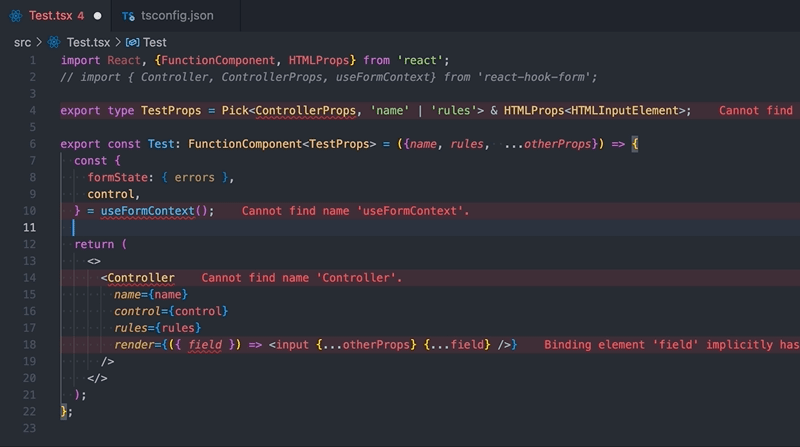This screenshot has height=447, width=800.
Task: Click the React icon on Test.tsx tab
Action: point(16,16)
